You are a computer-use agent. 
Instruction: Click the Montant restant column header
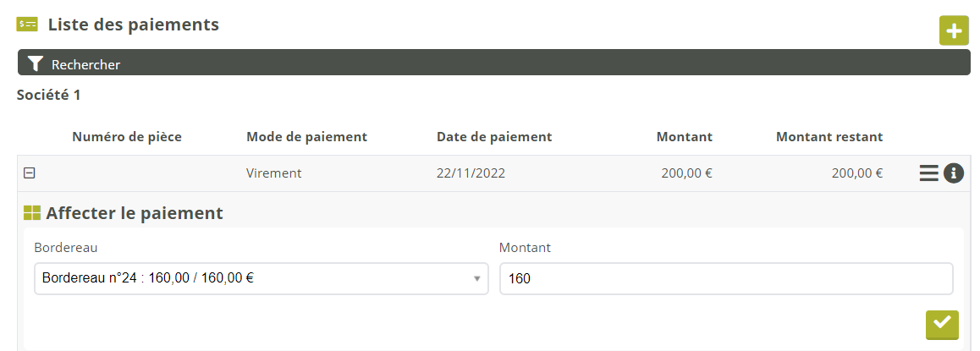pos(829,136)
